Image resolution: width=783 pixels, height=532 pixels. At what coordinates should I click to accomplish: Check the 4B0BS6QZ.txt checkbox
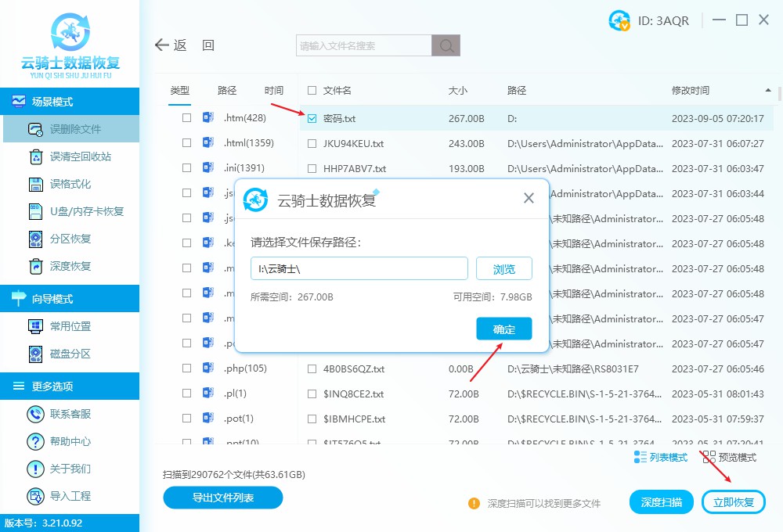[312, 368]
